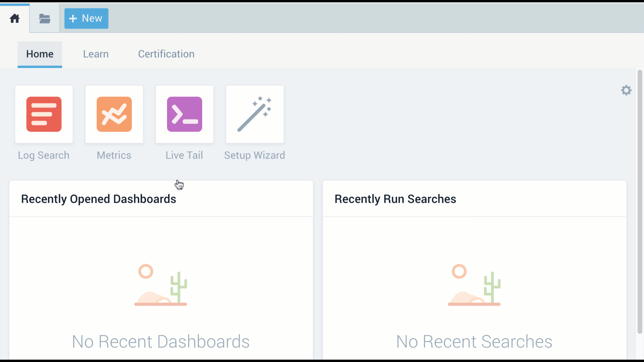Open the gear settings icon

626,90
